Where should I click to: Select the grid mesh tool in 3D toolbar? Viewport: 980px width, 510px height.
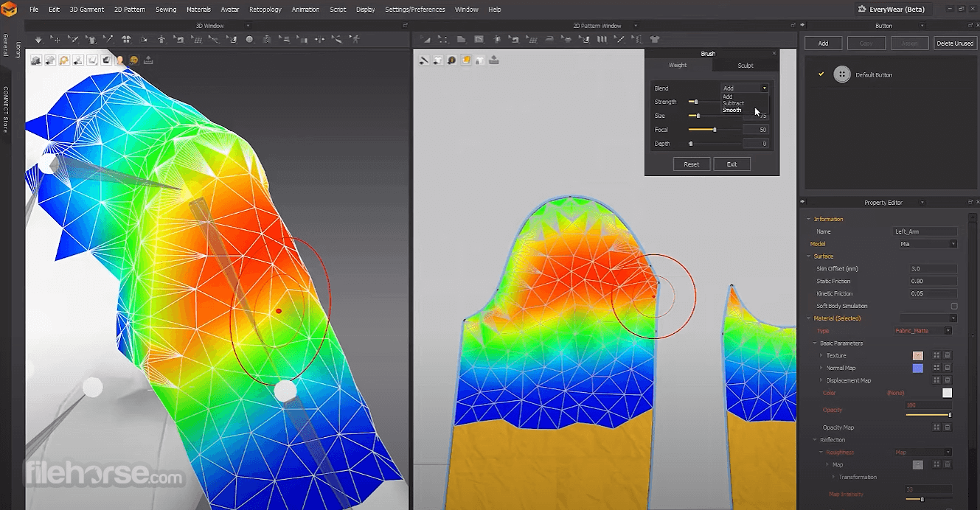pyautogui.click(x=198, y=40)
